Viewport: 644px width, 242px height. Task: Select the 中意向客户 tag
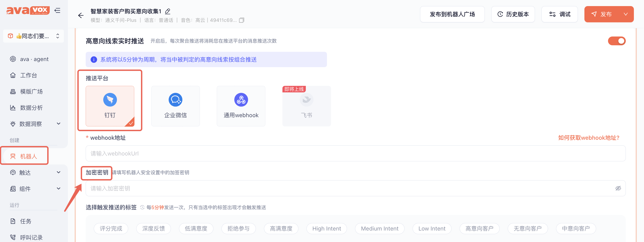tap(576, 228)
